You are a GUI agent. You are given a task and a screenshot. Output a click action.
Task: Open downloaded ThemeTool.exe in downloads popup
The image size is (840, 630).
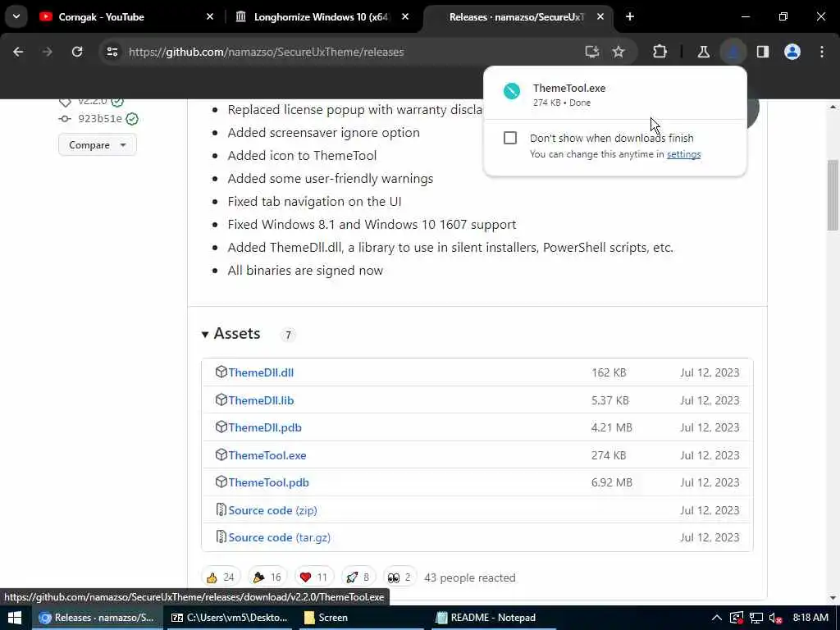point(614,94)
